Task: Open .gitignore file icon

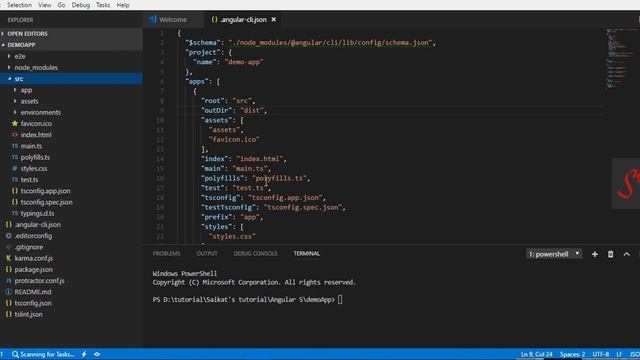Action: (9, 247)
